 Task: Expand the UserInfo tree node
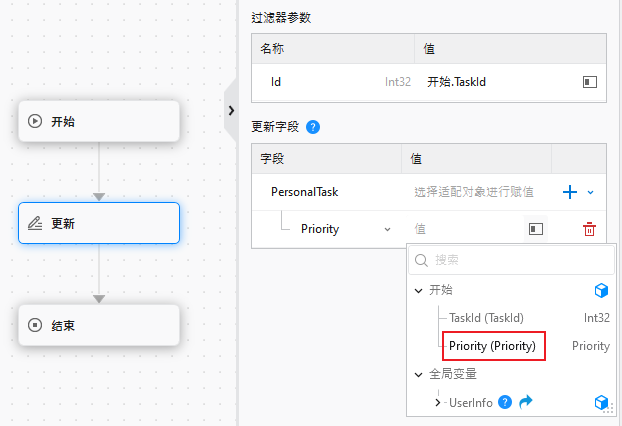pyautogui.click(x=438, y=402)
